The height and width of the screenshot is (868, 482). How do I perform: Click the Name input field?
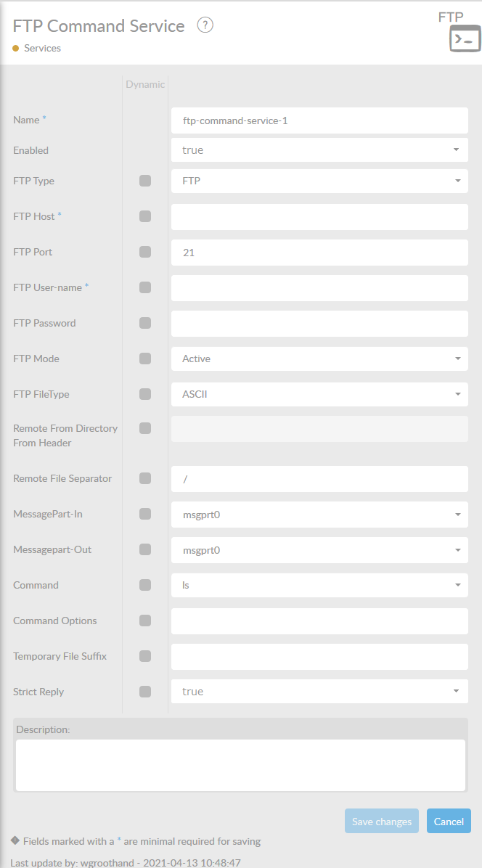[319, 120]
